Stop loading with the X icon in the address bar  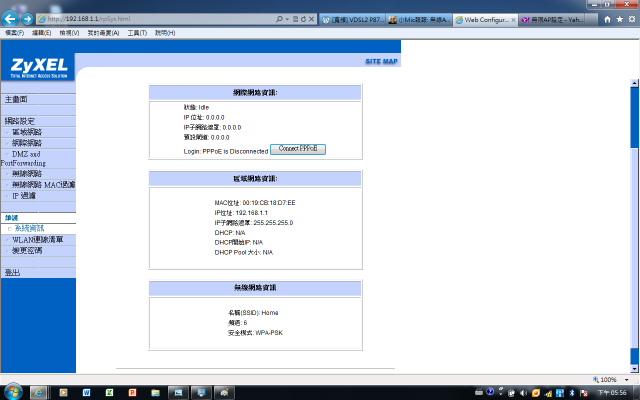311,19
